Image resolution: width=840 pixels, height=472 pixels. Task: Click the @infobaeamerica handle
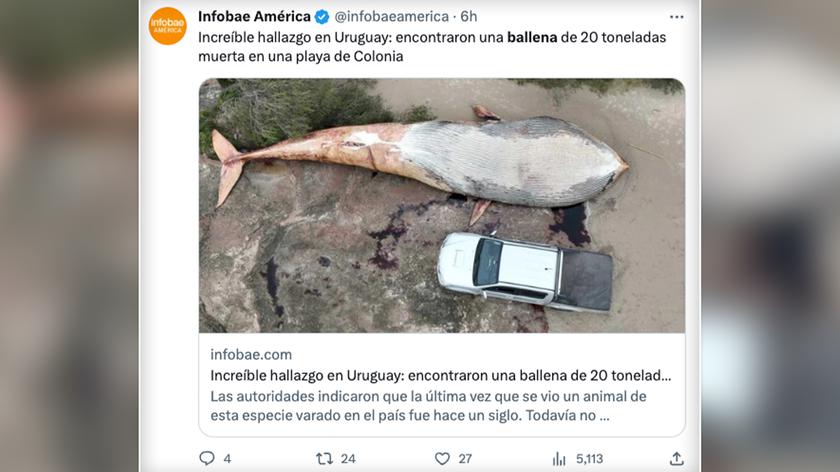coord(392,17)
